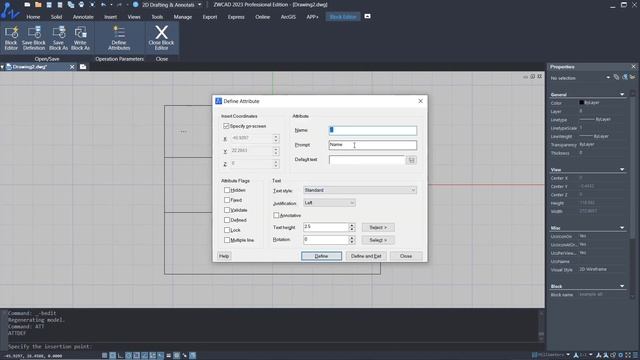Screen dimensions: 640x360
Task: Click the Define and Exit button
Action: (366, 256)
